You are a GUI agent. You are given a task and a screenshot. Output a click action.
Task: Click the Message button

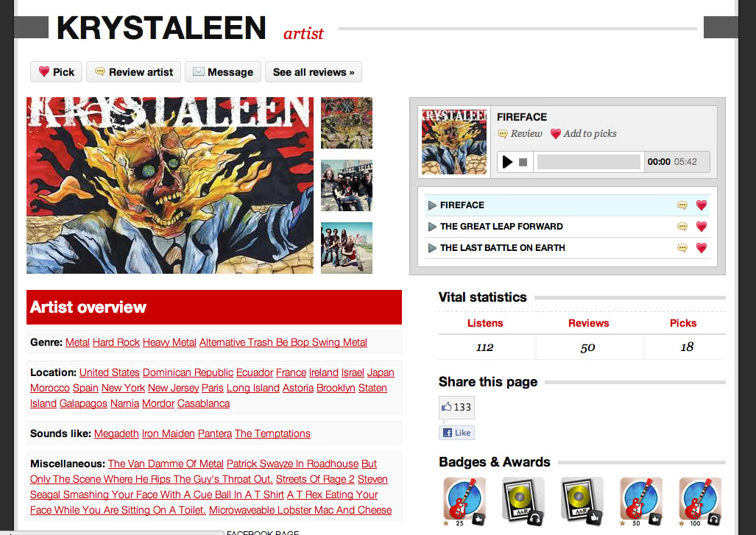[x=223, y=72]
